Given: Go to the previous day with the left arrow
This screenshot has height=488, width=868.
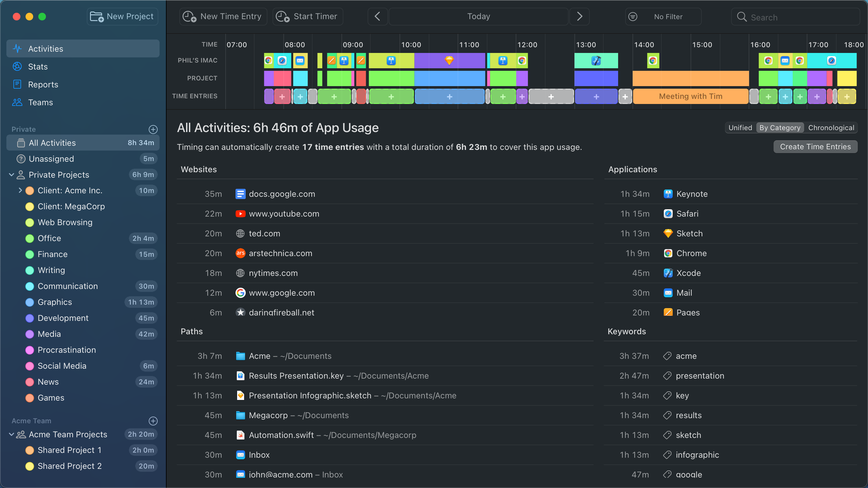Looking at the screenshot, I should click(x=377, y=17).
